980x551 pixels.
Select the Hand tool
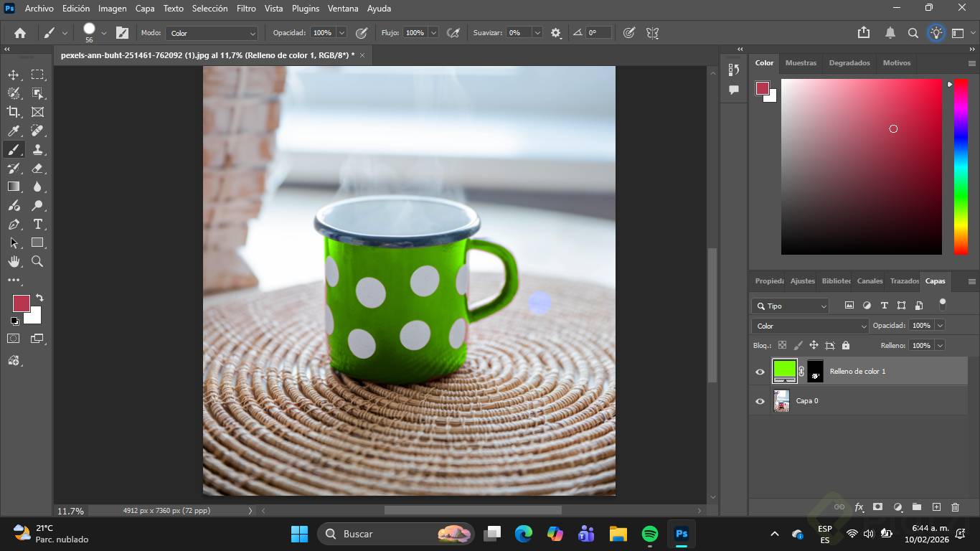14,261
